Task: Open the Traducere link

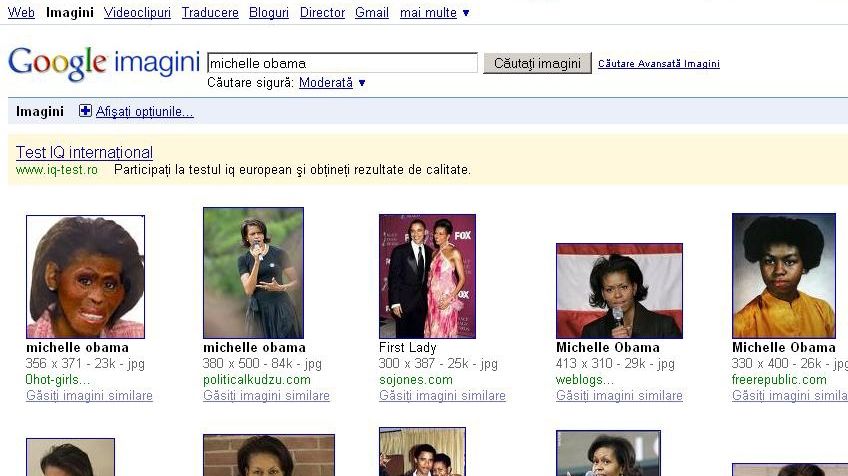Action: pos(210,12)
